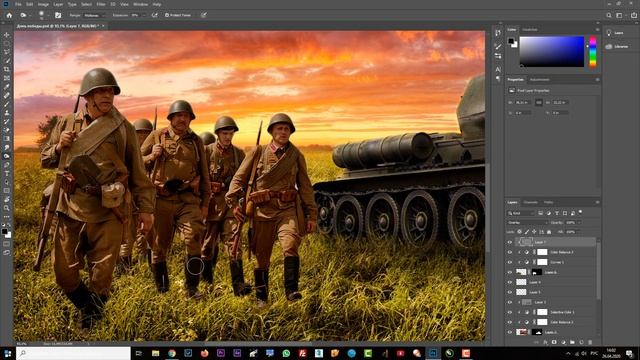Open the Filter menu

101,4
